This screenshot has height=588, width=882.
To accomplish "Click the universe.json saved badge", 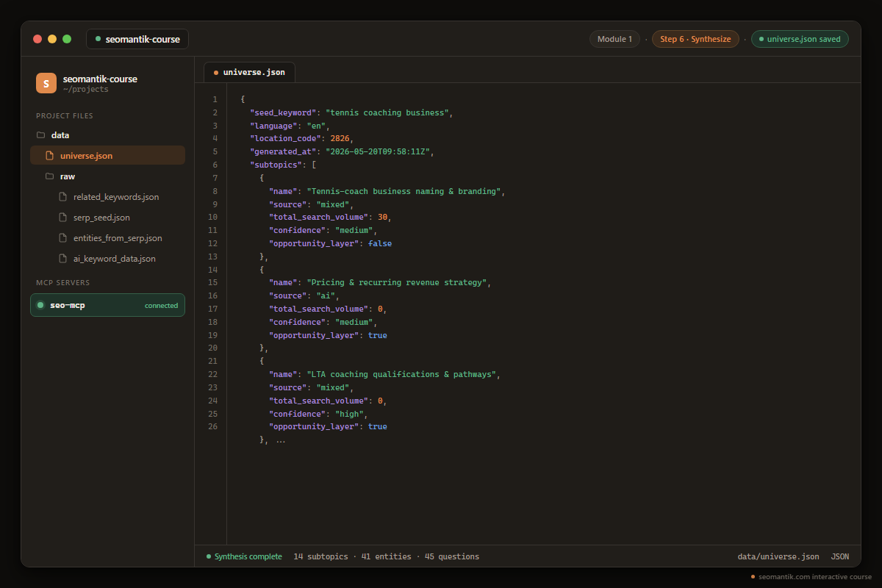I will [800, 39].
